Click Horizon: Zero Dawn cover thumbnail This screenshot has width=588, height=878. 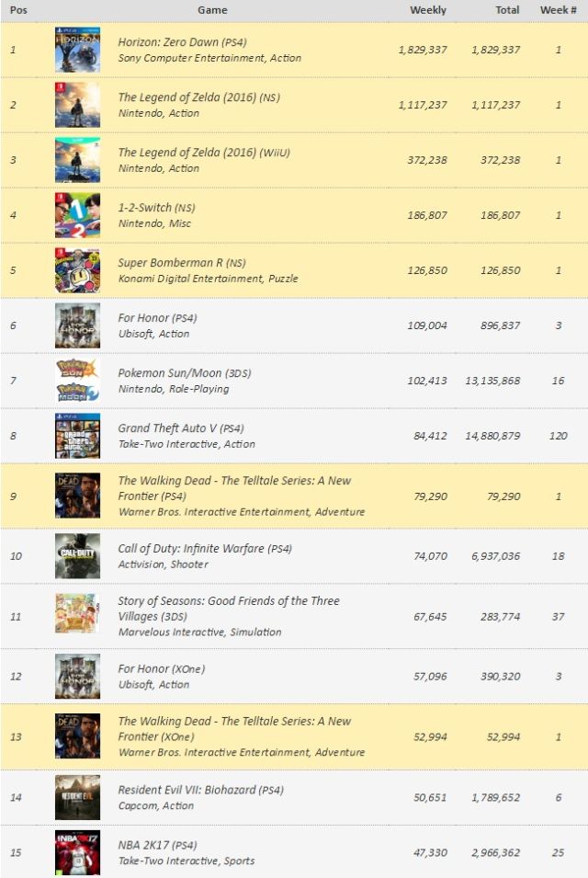pyautogui.click(x=77, y=50)
